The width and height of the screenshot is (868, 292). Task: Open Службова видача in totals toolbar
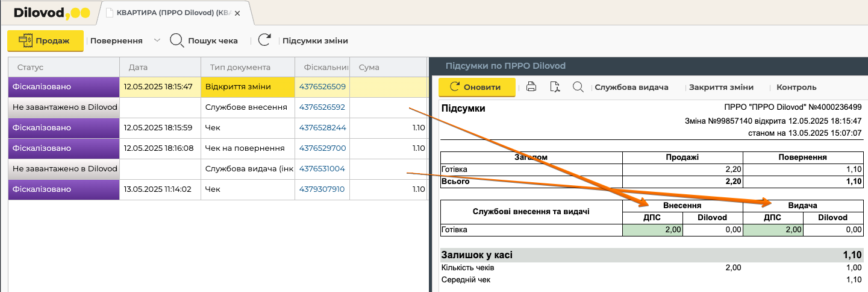[632, 87]
